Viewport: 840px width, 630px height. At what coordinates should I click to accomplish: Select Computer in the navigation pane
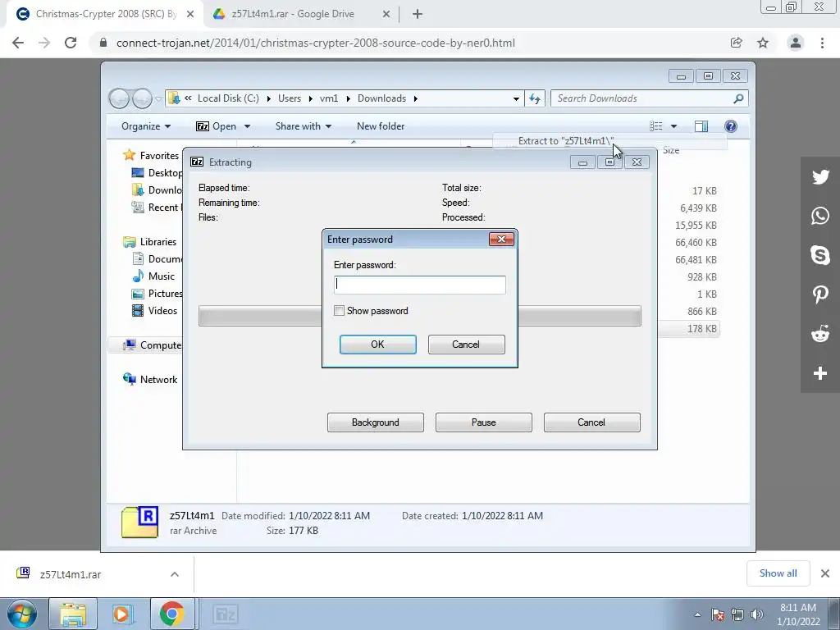pyautogui.click(x=161, y=345)
